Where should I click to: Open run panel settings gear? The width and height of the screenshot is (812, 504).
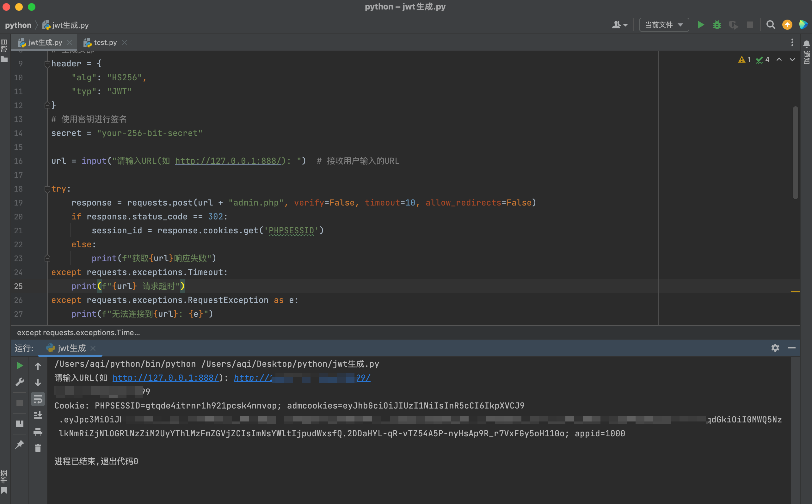775,348
